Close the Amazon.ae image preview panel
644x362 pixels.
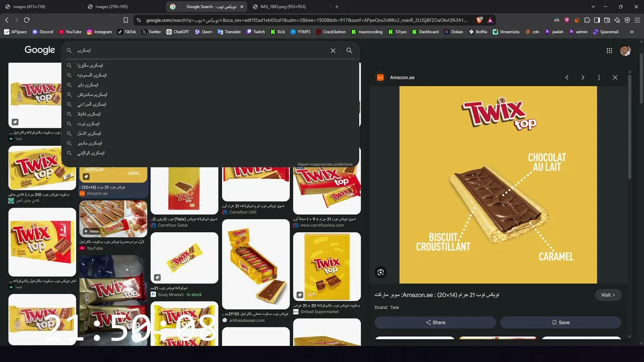(x=615, y=77)
